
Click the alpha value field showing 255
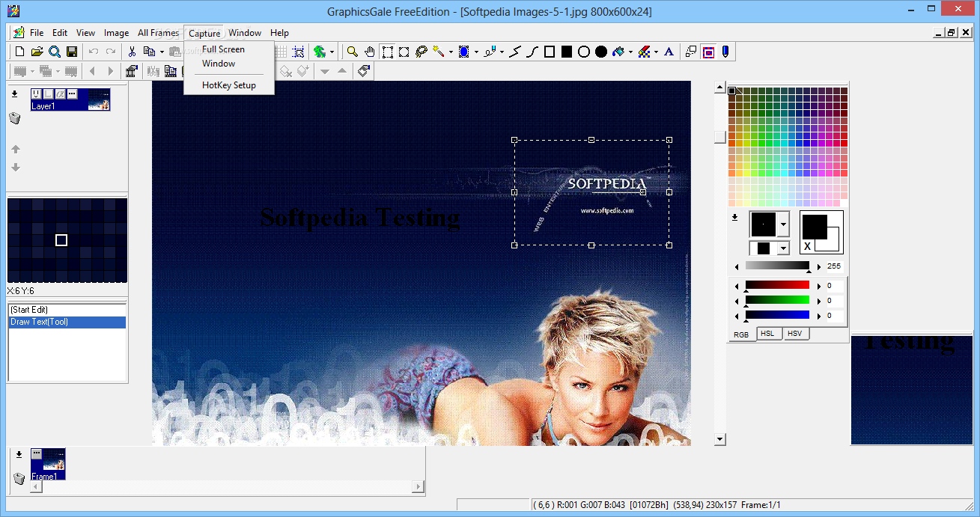point(834,266)
